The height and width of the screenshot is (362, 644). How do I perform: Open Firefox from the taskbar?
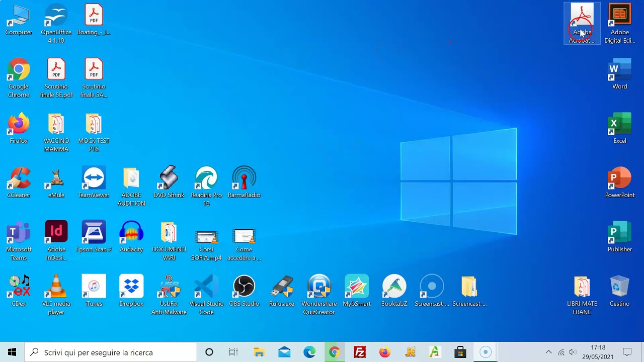(385, 352)
